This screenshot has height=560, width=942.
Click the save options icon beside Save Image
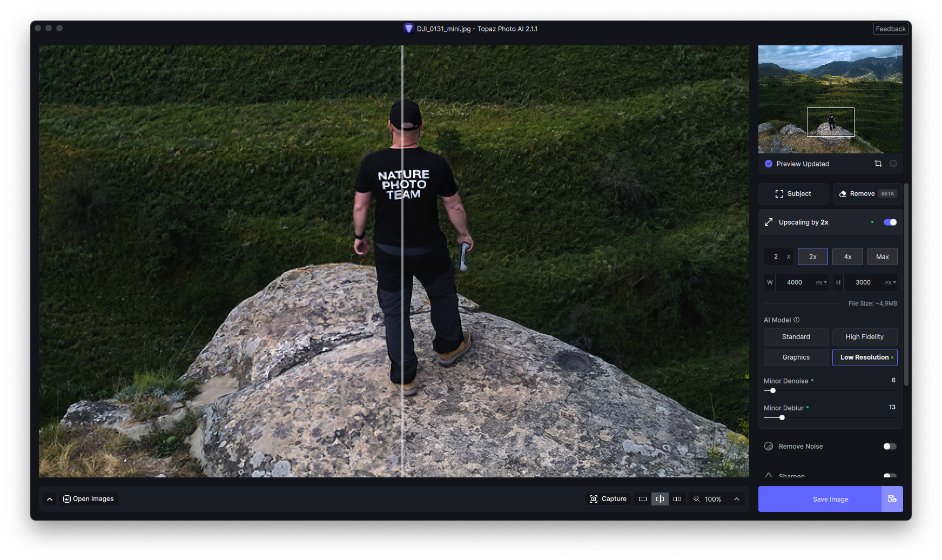(x=892, y=499)
